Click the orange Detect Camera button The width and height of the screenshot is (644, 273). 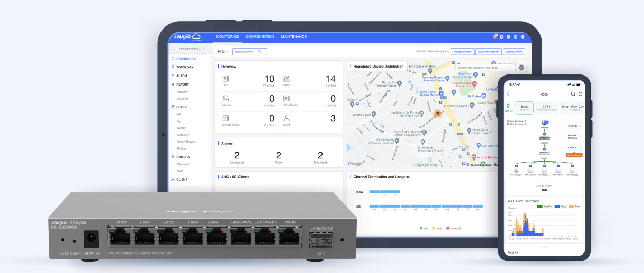tap(574, 155)
